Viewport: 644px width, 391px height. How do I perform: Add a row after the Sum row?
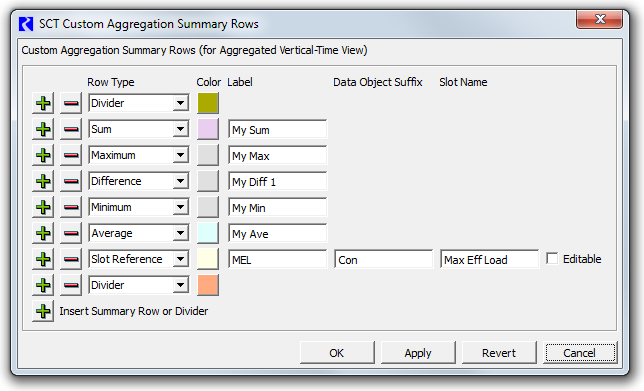coord(43,129)
